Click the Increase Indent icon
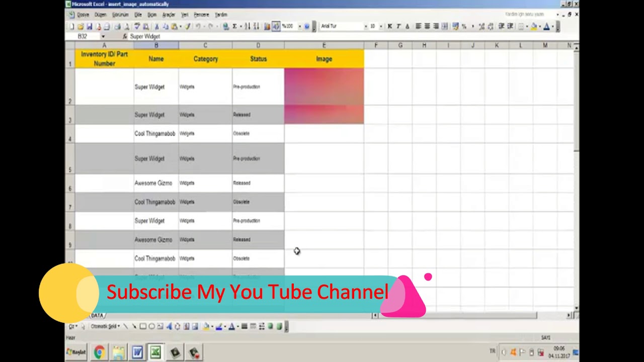This screenshot has height=362, width=644. click(x=510, y=26)
